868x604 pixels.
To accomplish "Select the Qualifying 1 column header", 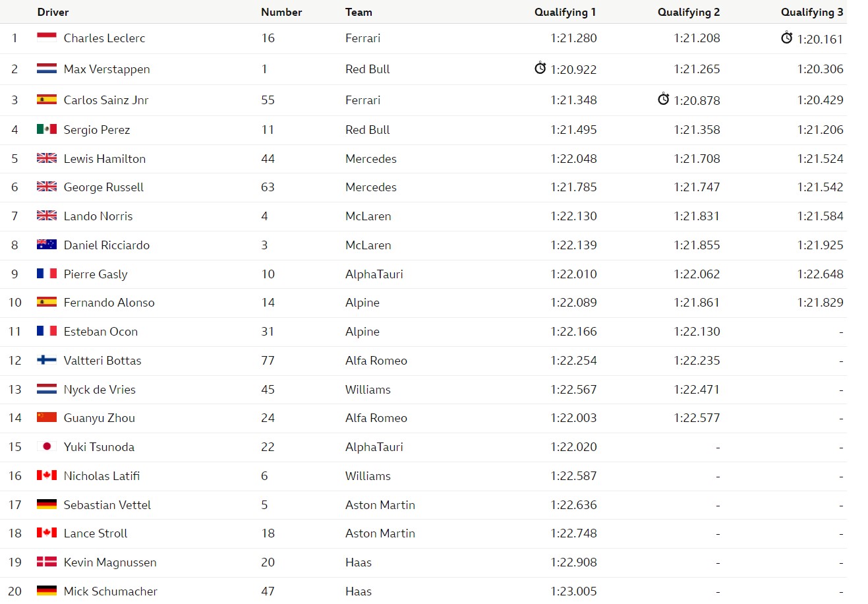I will (565, 12).
